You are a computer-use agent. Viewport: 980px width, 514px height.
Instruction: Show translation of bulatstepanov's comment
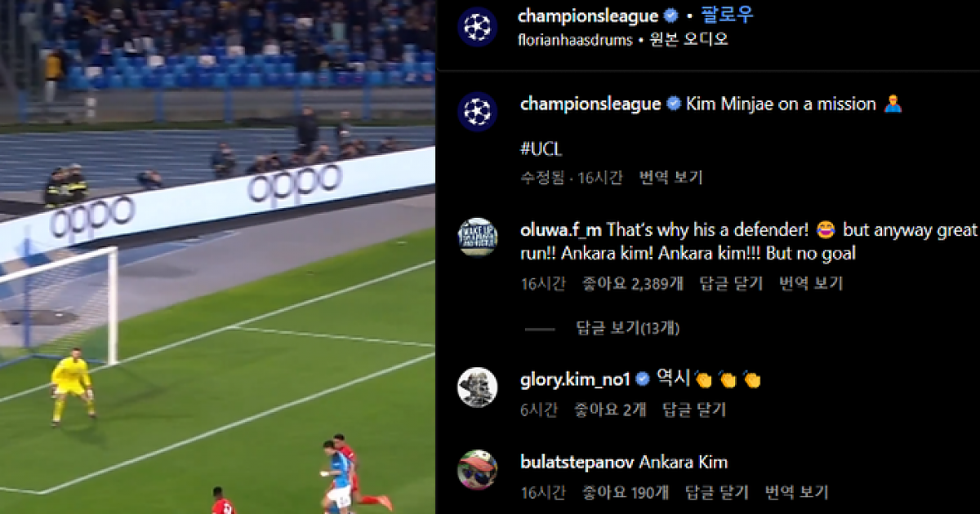[x=796, y=492]
